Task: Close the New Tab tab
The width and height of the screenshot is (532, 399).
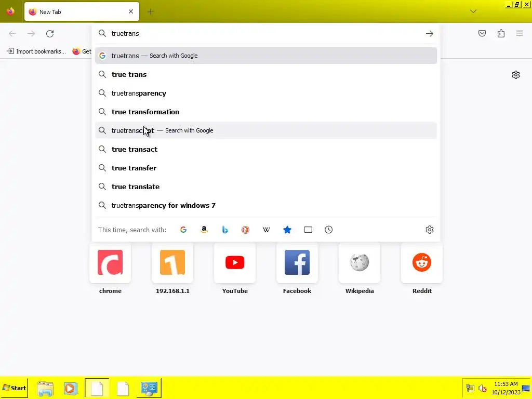Action: [131, 11]
